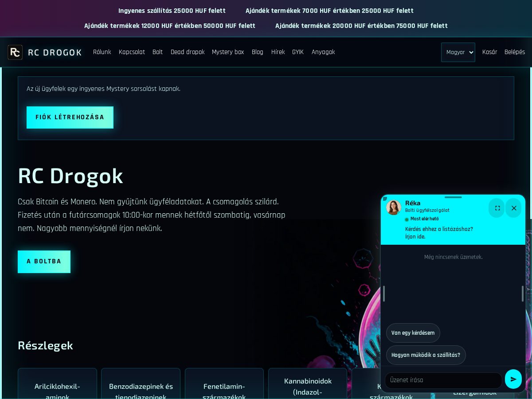Screen dimensions: 532x399
Task: Click the 'Részlegek' section heading
Action: 45,345
